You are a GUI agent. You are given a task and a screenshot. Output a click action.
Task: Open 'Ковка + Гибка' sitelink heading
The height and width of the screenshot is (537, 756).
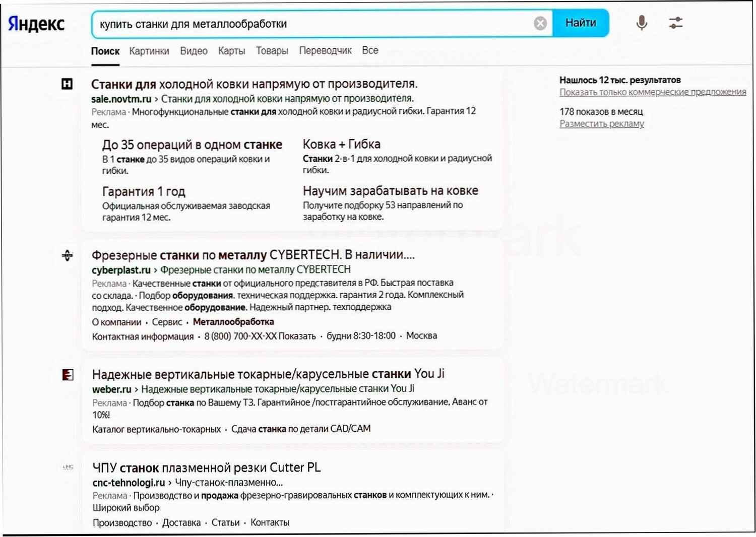point(342,144)
